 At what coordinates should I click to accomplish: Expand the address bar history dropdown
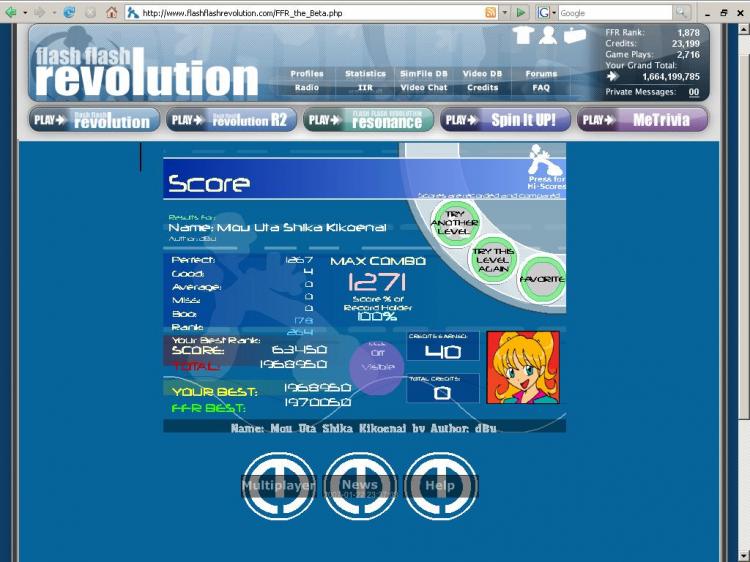pyautogui.click(x=504, y=13)
